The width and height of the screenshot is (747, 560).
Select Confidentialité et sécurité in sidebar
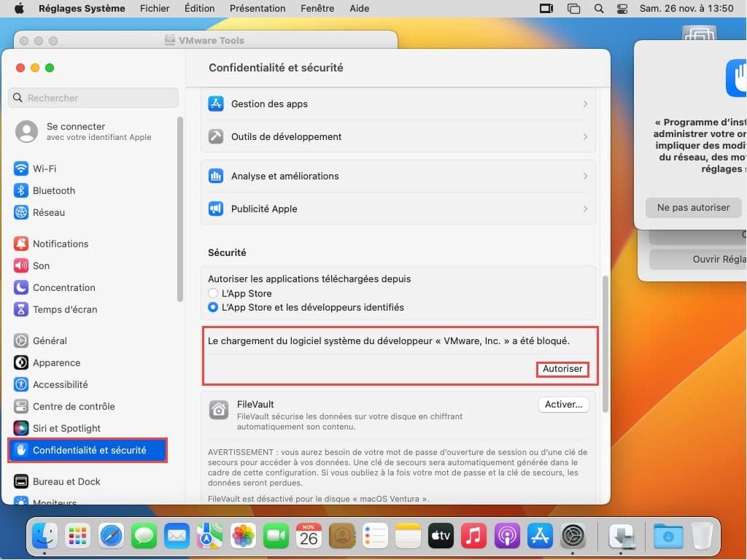[x=88, y=450]
